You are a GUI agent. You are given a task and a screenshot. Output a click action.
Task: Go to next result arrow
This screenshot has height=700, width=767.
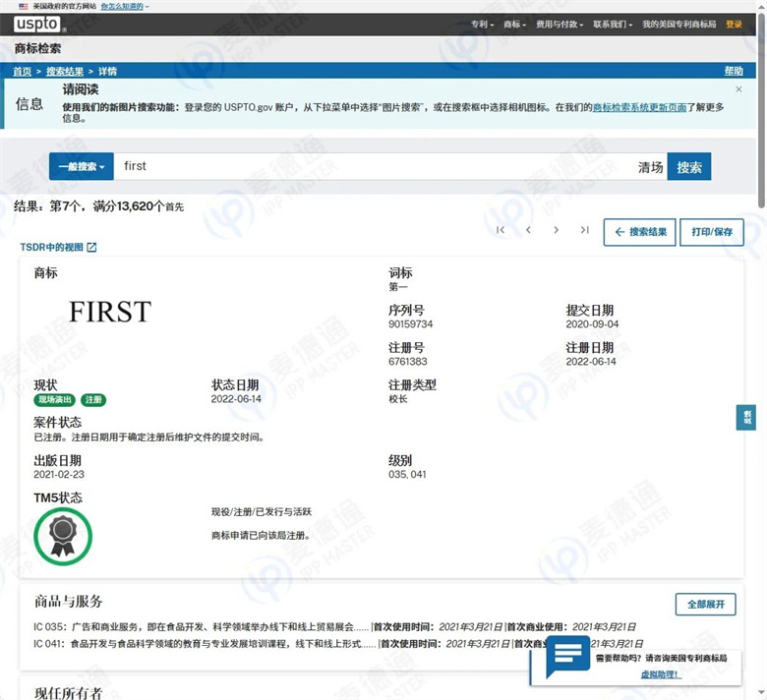click(x=557, y=230)
